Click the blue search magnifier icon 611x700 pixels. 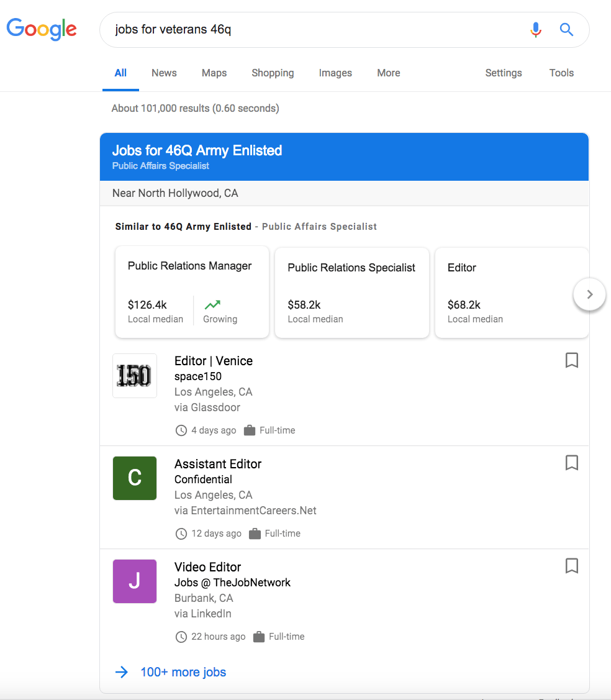tap(566, 29)
